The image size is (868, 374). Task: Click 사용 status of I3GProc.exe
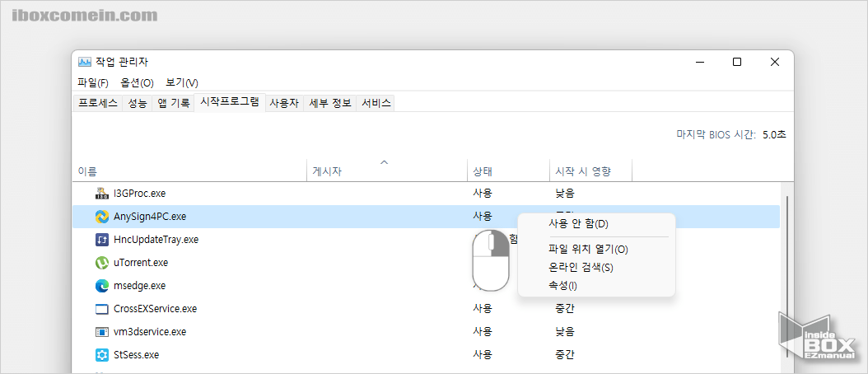pyautogui.click(x=482, y=194)
